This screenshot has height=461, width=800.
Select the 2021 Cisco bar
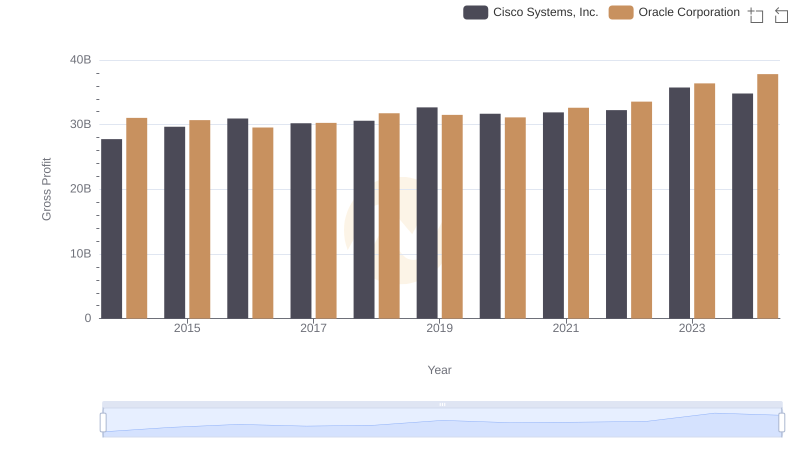point(554,216)
